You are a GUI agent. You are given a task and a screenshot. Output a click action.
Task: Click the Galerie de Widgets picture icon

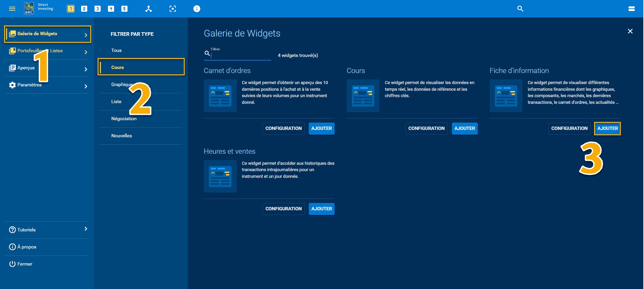(12, 34)
